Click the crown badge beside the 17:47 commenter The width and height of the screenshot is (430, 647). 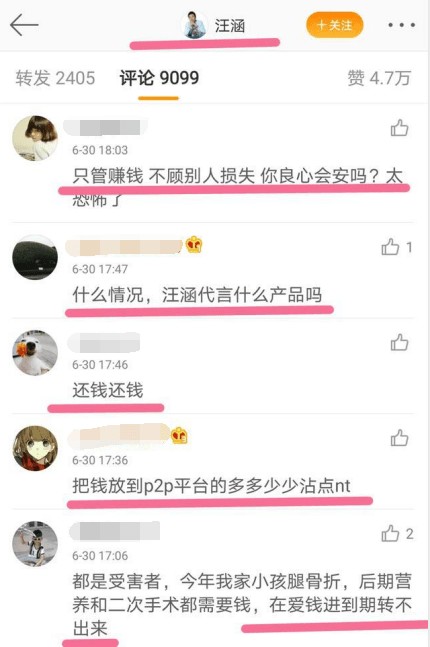coord(194,245)
